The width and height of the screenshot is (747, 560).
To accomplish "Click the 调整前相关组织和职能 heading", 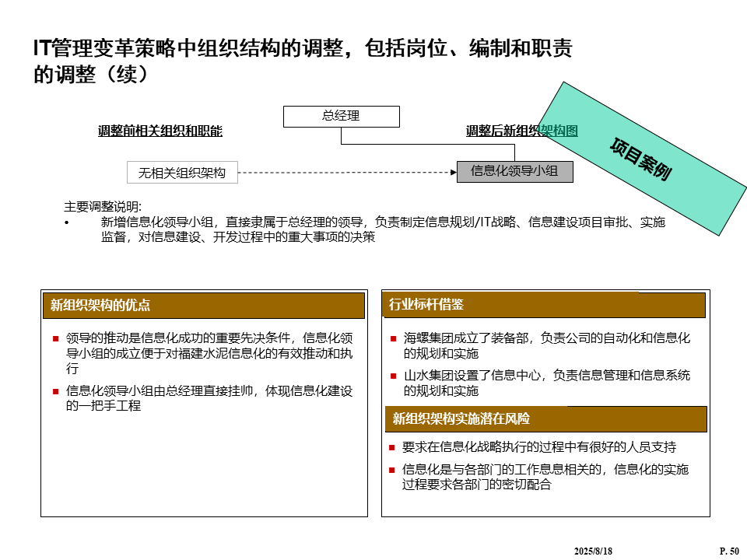I will [160, 131].
